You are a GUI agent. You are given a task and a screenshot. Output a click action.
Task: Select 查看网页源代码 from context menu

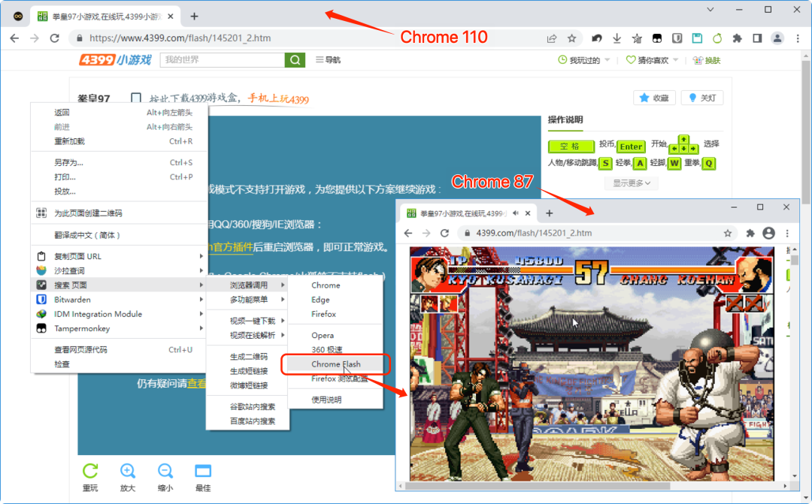coord(120,350)
